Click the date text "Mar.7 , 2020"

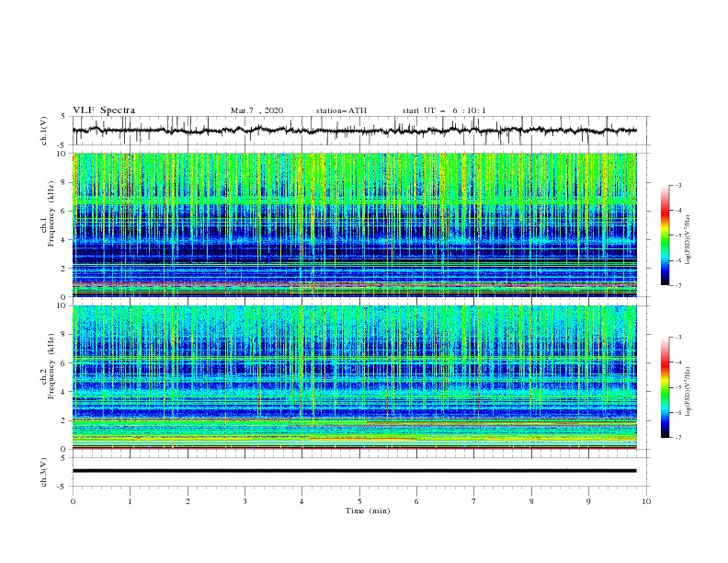pyautogui.click(x=256, y=110)
